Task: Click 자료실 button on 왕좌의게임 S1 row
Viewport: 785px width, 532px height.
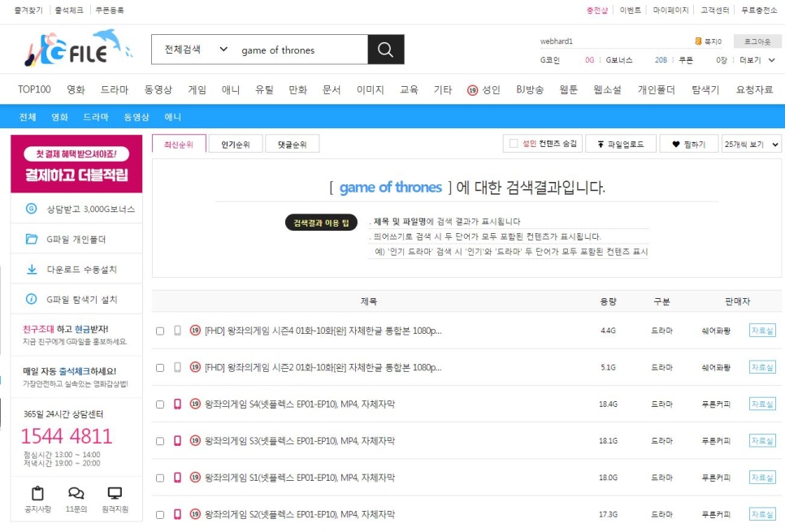Action: 762,478
